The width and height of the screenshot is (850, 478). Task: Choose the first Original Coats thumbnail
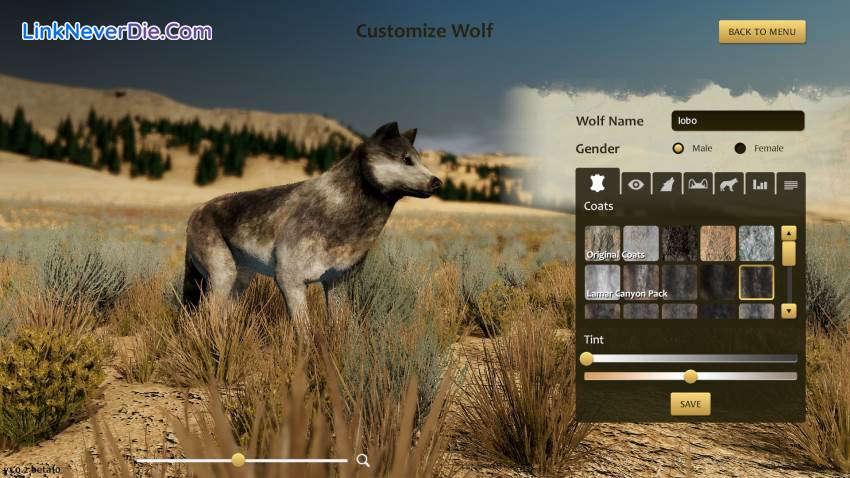pos(602,243)
